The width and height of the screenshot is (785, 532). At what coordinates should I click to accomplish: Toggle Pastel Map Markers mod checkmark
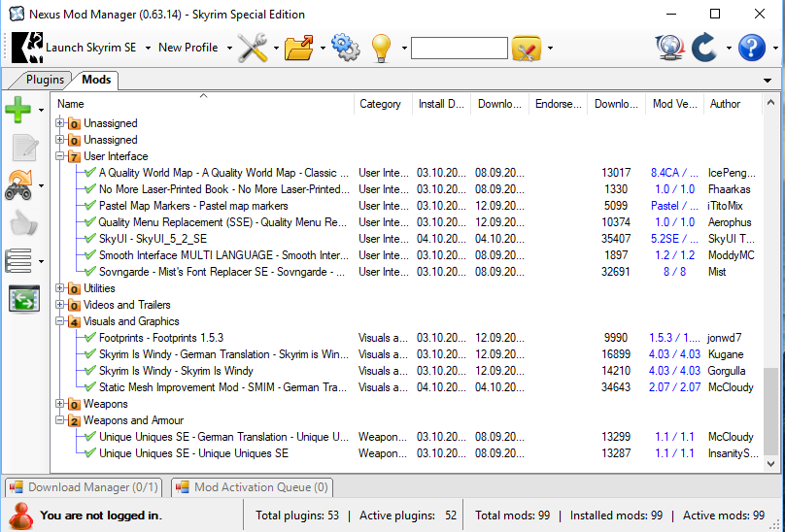(90, 206)
